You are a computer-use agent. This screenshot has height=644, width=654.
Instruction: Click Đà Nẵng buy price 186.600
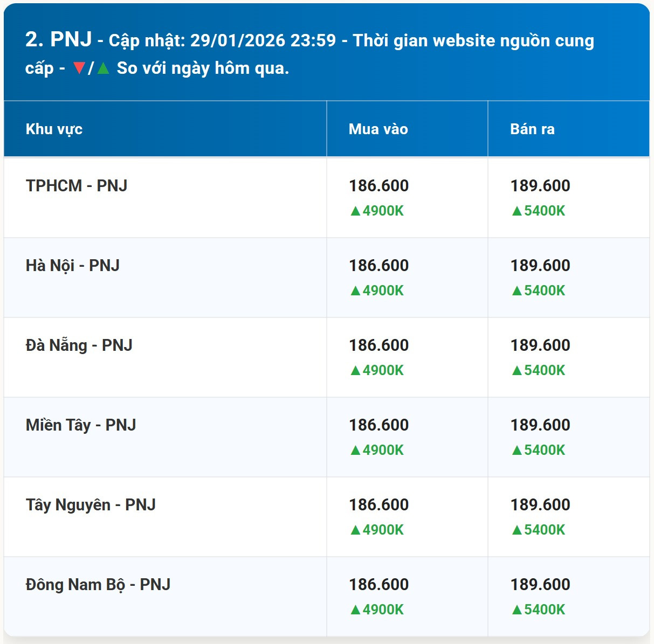coord(378,345)
